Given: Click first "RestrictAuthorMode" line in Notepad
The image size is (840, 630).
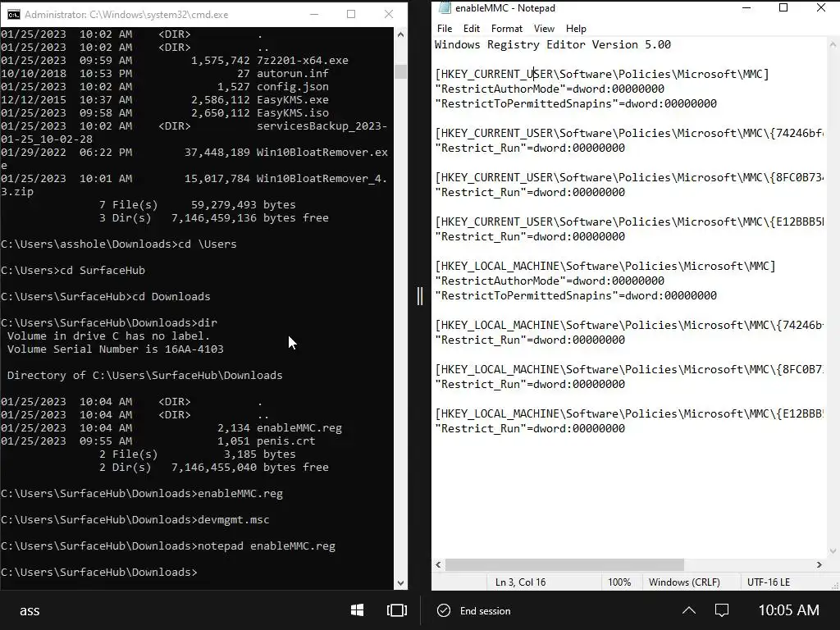Looking at the screenshot, I should pyautogui.click(x=550, y=89).
